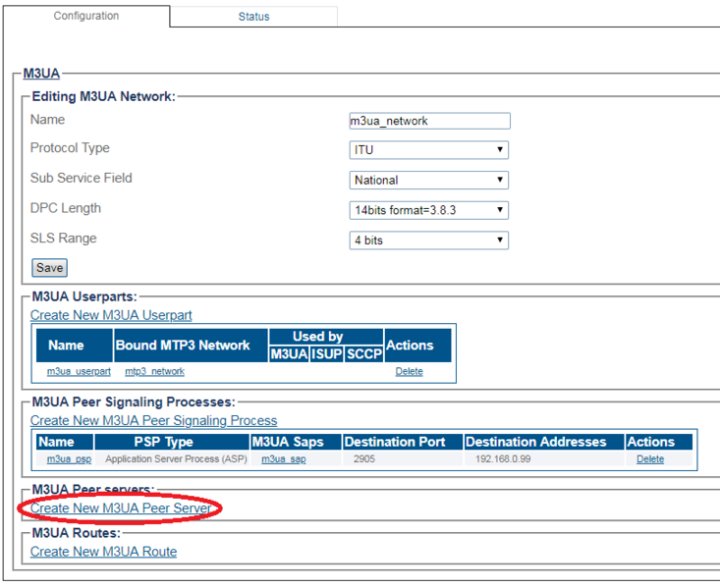This screenshot has height=588, width=720.
Task: Click the SCCP sub-column header
Action: coord(364,354)
